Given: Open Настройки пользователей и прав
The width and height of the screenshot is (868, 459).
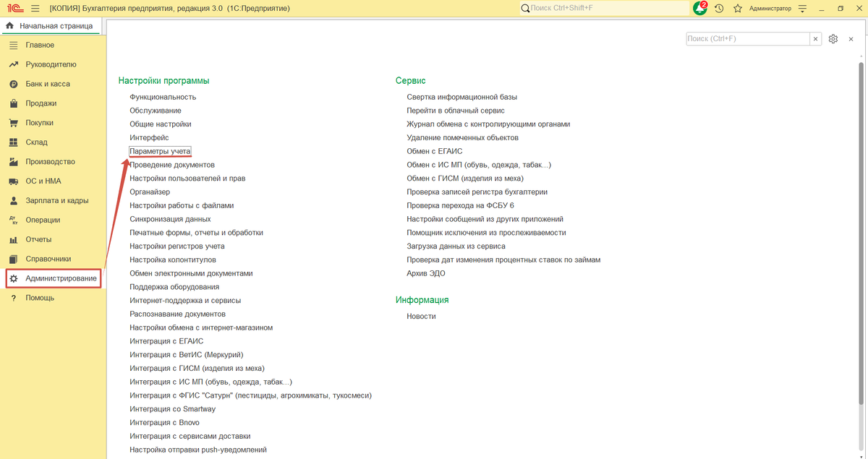Looking at the screenshot, I should (187, 178).
